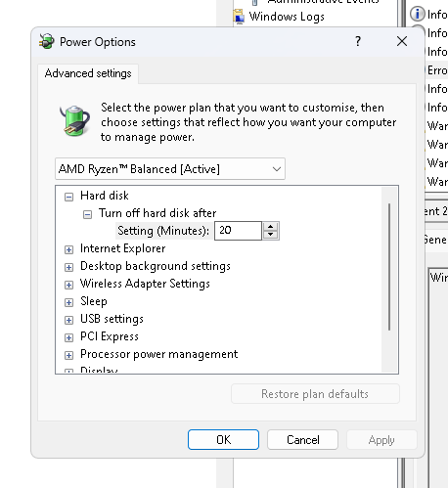Select Windows Logs in the tree
Screen dimensions: 448x488
(x=287, y=17)
